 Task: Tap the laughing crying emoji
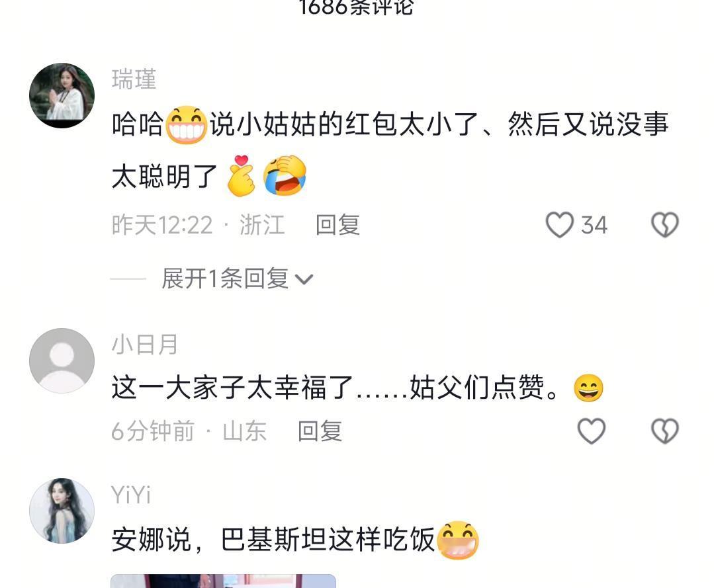click(x=285, y=176)
